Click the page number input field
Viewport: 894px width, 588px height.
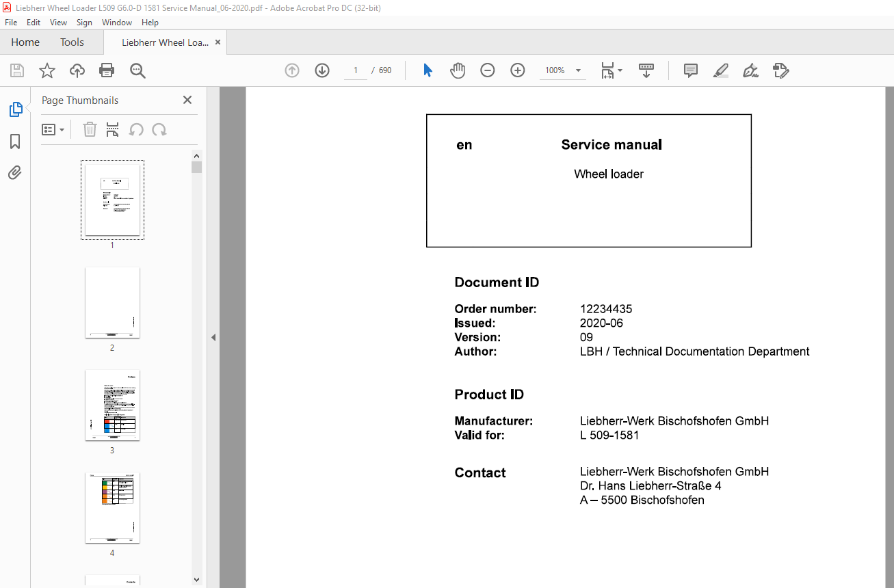[356, 70]
